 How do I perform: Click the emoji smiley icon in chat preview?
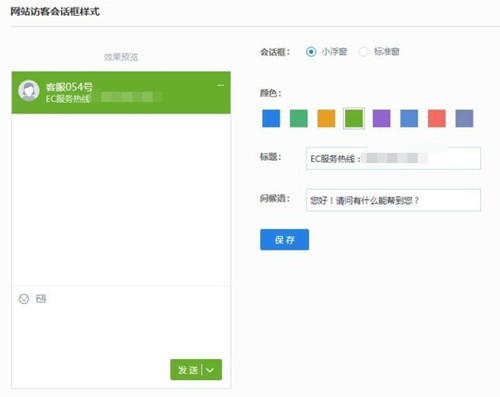(x=24, y=299)
